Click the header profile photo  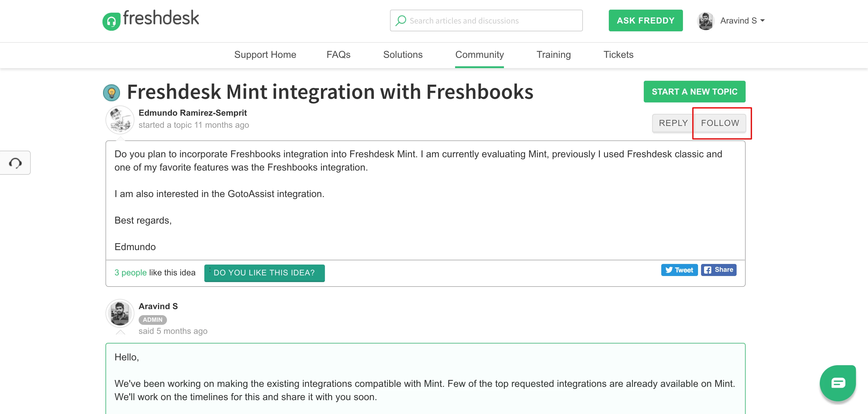coord(706,21)
